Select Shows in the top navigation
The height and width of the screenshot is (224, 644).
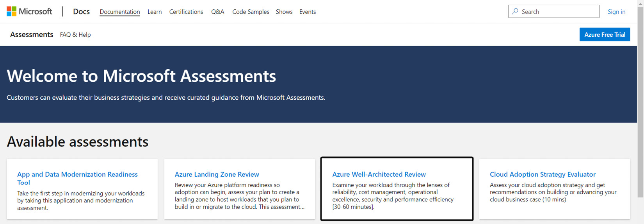click(284, 12)
